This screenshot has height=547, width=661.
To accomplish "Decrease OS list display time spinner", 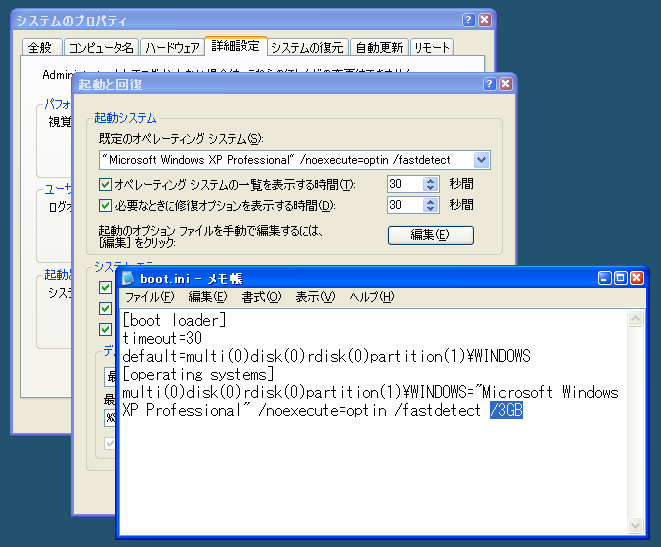I will (x=430, y=188).
